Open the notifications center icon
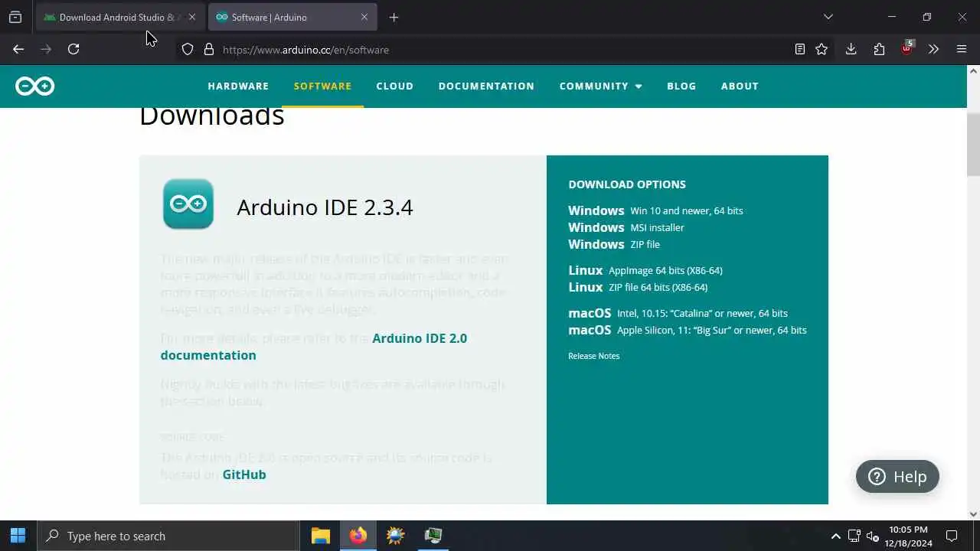 [952, 536]
